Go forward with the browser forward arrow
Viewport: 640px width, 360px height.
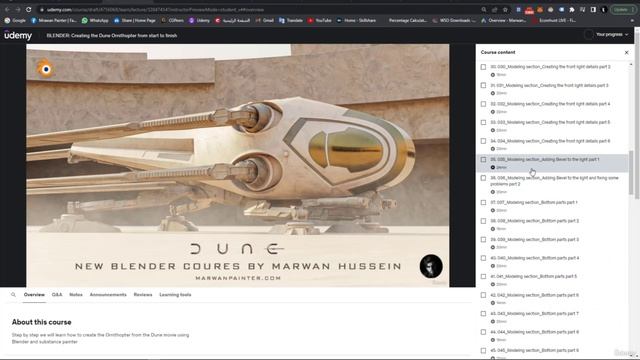18,9
